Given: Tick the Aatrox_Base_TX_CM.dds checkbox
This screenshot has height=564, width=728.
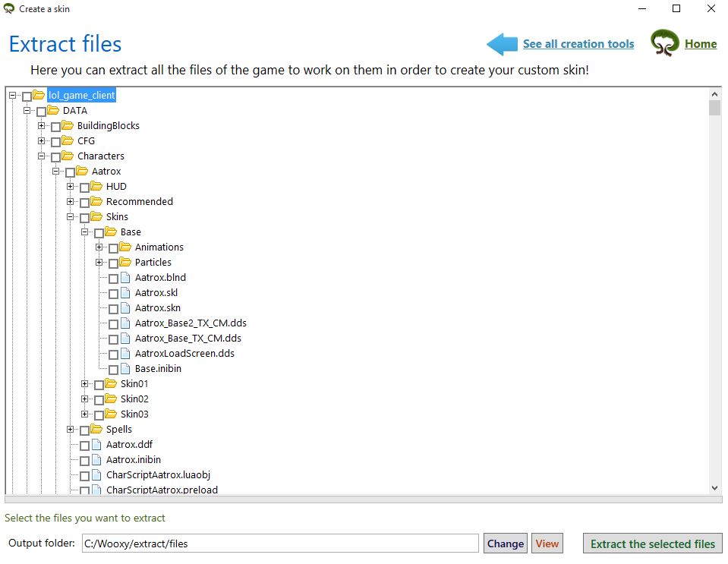Looking at the screenshot, I should tap(113, 339).
